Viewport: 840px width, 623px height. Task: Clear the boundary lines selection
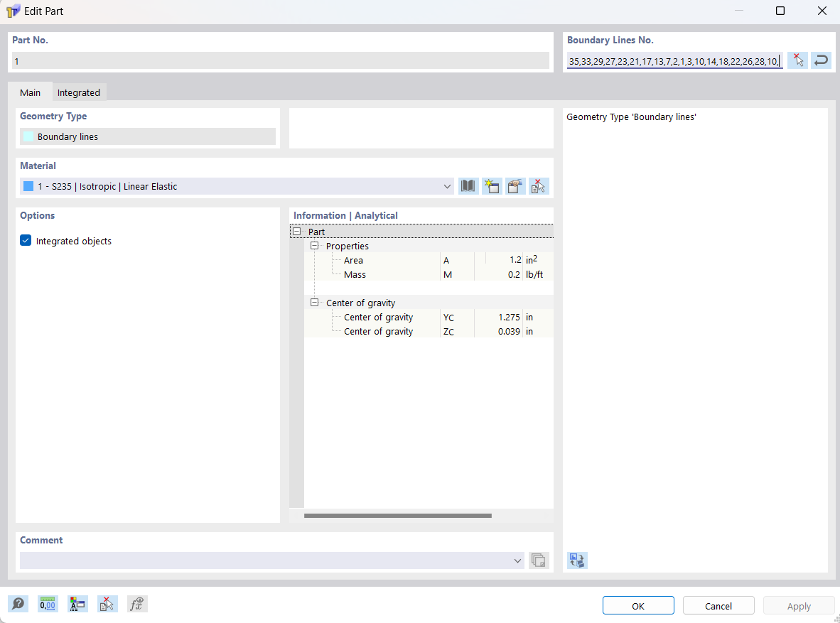(x=797, y=60)
